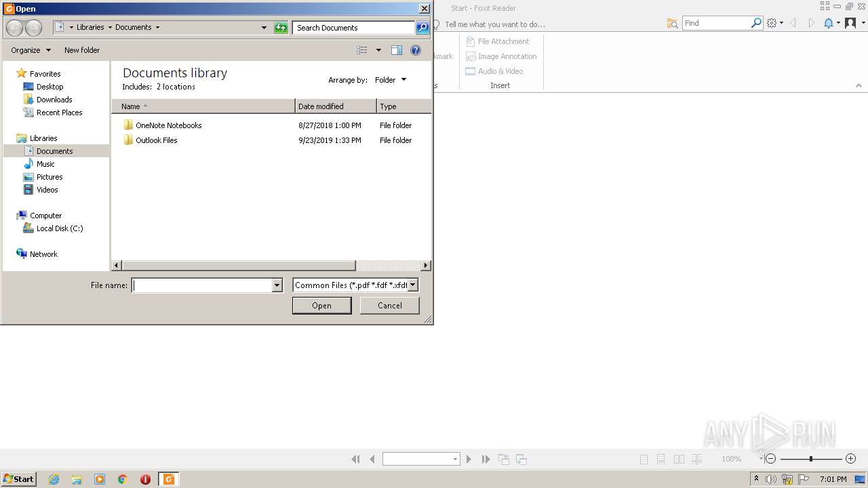
Task: Click the zoom in plus button in Foxit
Action: pos(851,459)
